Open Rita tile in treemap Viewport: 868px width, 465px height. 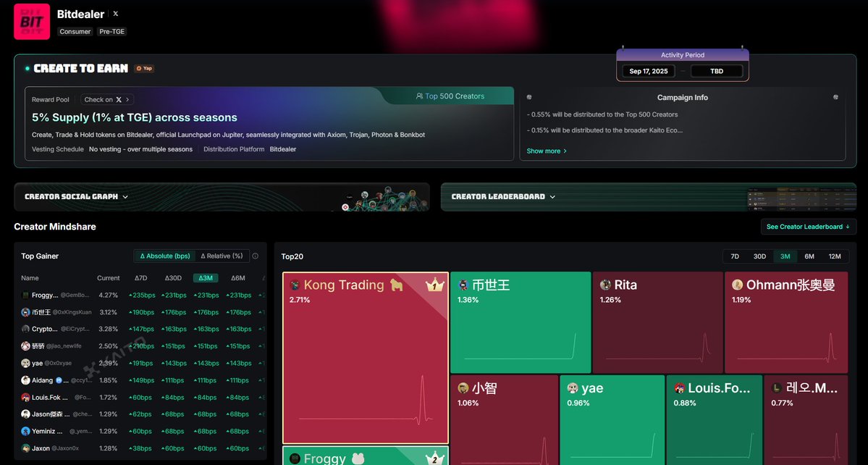(x=657, y=322)
